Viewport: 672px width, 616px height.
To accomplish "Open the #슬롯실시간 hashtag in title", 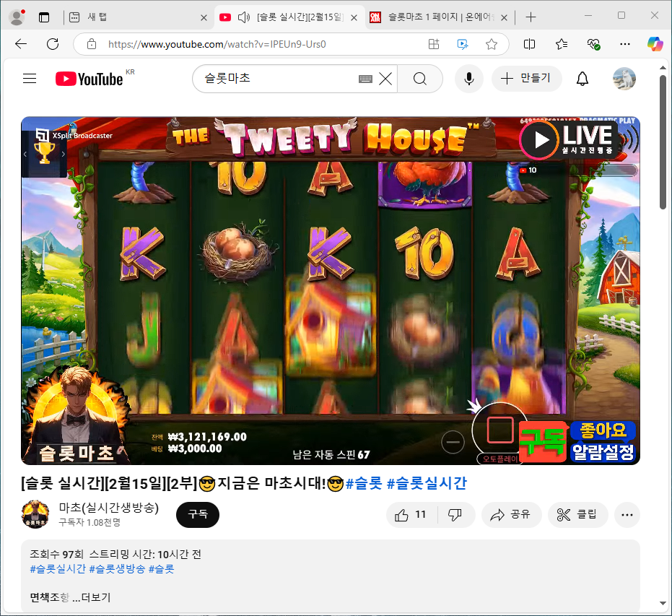I will coord(427,483).
